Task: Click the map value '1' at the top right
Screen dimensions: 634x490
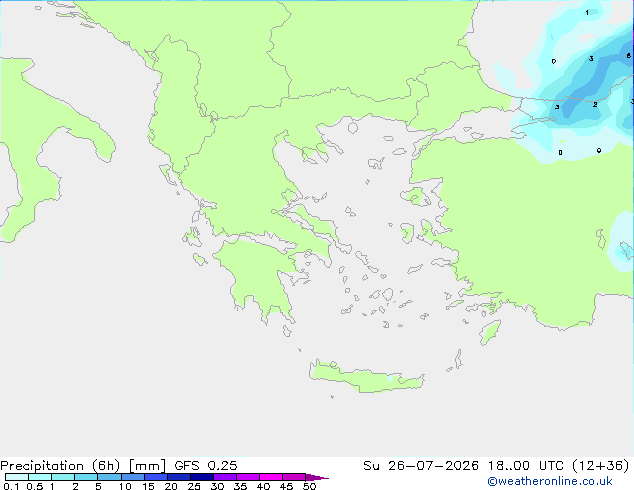Action: tap(587, 13)
